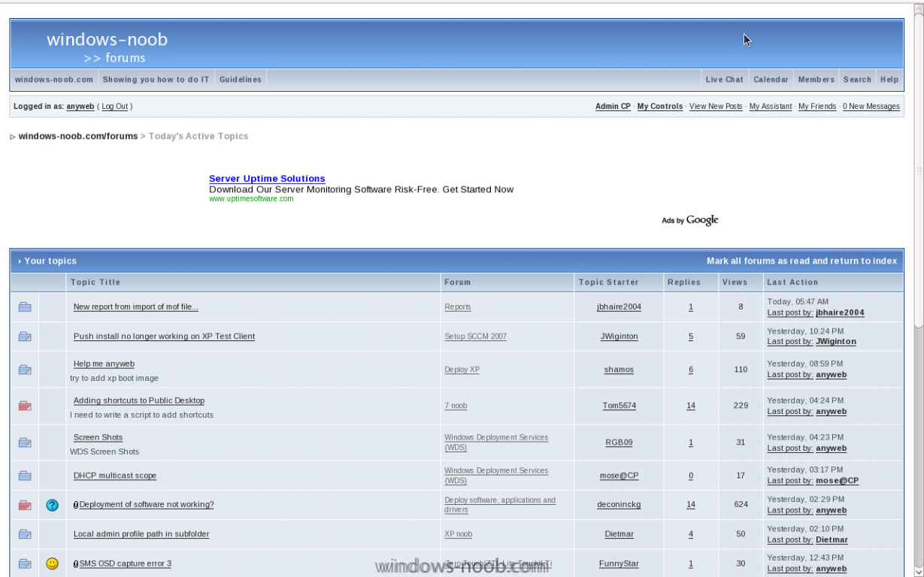Open the Members menu item
Screen dimensions: 924x577
(x=816, y=80)
